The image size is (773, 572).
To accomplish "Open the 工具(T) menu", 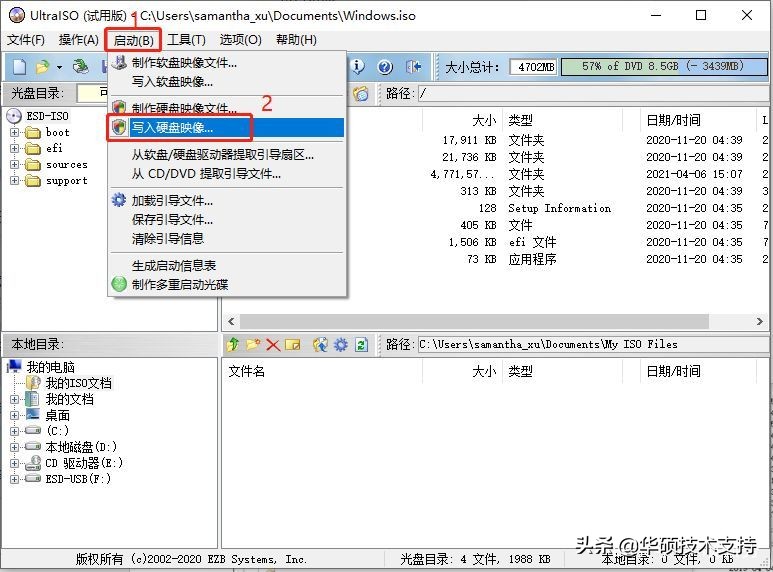I will pos(186,39).
